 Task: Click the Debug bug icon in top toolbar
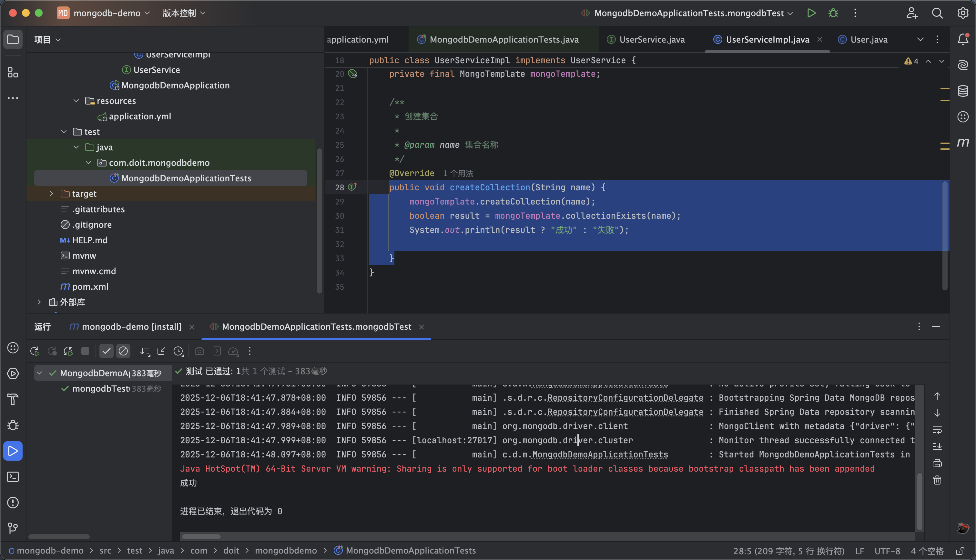pos(833,13)
